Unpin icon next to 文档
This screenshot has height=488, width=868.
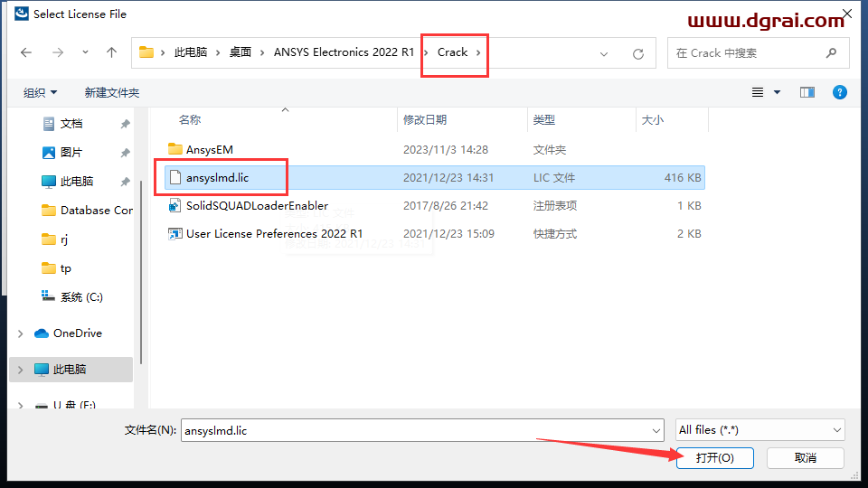(125, 124)
